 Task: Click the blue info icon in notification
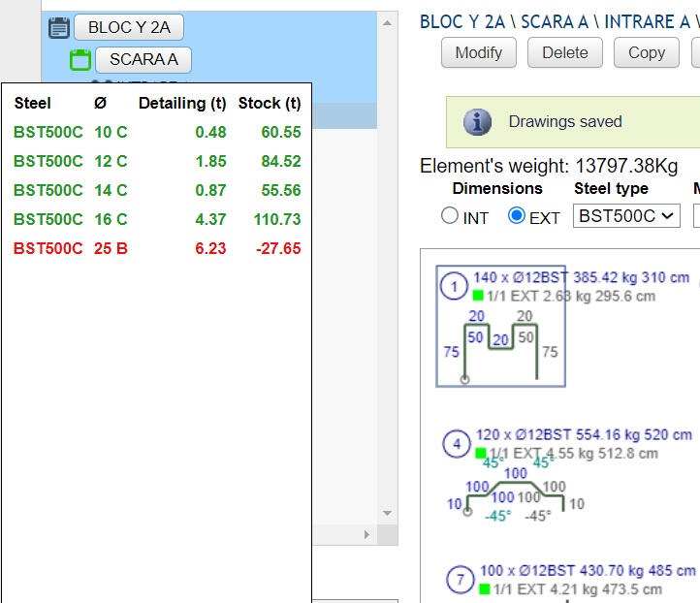pos(476,122)
